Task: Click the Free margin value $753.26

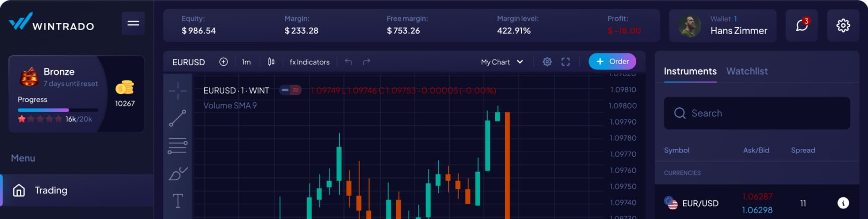Action: (403, 31)
